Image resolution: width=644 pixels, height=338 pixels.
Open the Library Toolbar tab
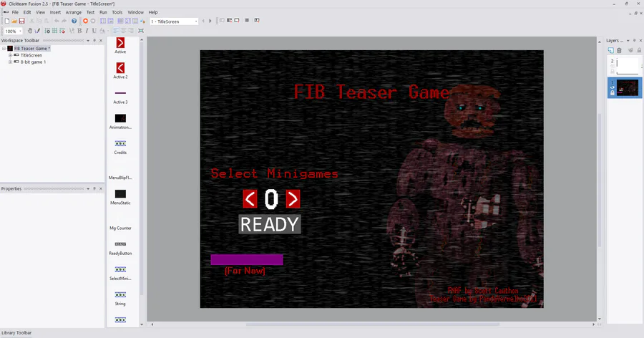coord(16,333)
